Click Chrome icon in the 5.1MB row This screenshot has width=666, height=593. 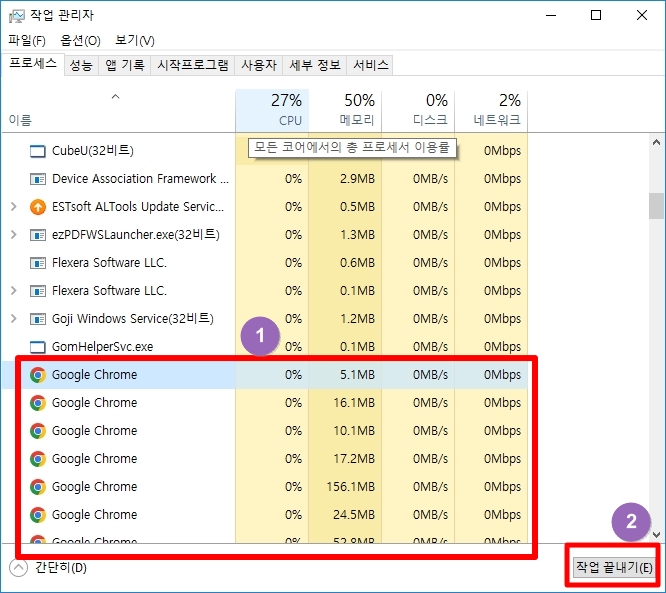(37, 375)
